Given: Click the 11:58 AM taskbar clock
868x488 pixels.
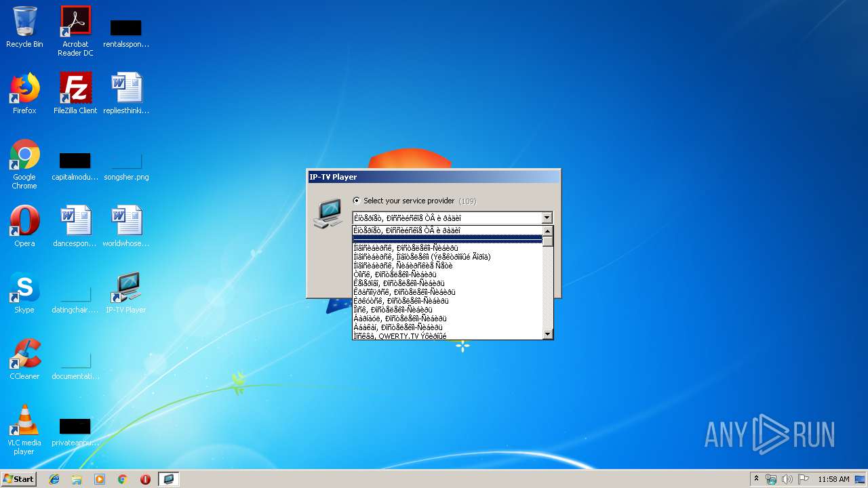Looking at the screenshot, I should click(x=833, y=479).
